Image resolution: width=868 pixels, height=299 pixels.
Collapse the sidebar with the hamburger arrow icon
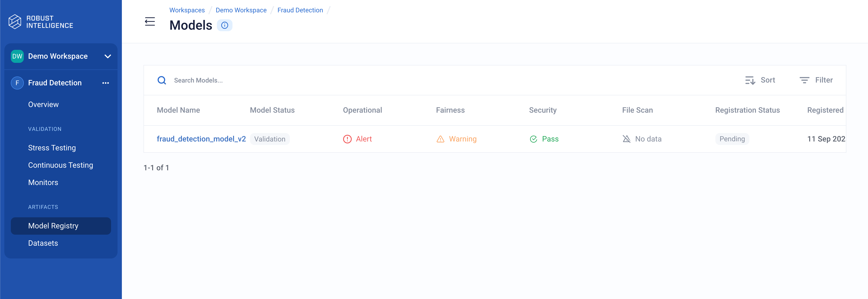coord(150,22)
